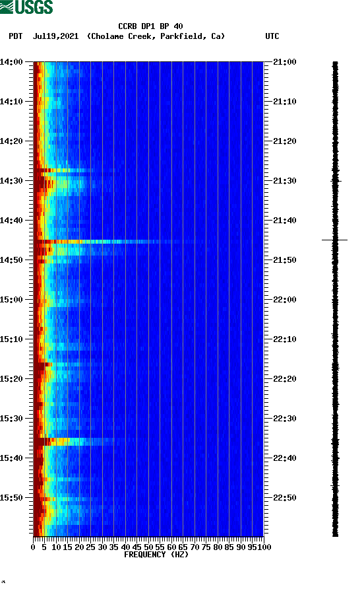Click the '22:30' UTC time label
This screenshot has height=589, width=364.
284,419
